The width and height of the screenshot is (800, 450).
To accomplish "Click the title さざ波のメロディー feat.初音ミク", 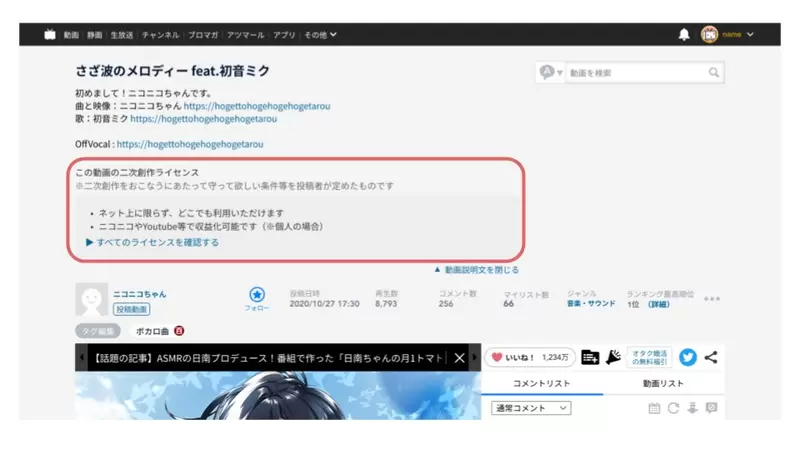I will click(172, 71).
